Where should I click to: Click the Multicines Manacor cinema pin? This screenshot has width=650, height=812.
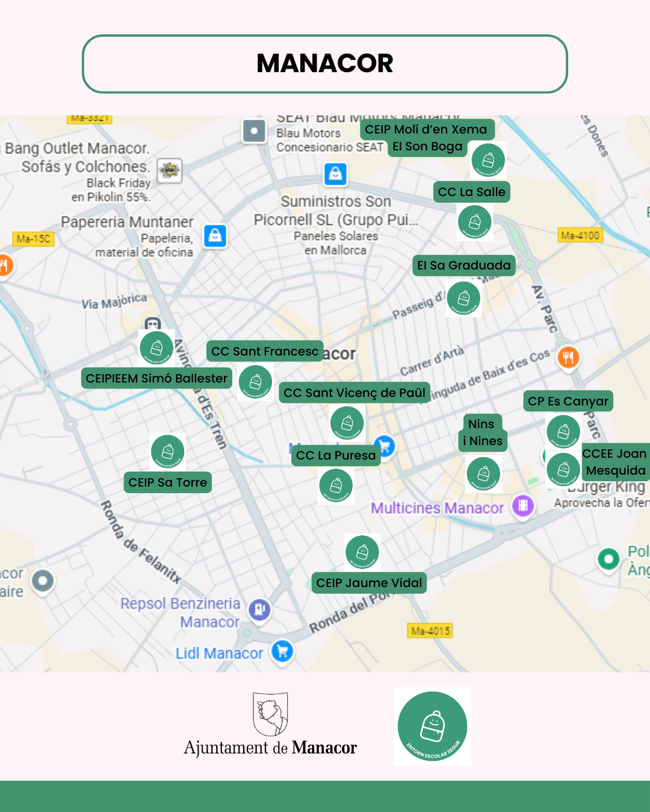[523, 505]
